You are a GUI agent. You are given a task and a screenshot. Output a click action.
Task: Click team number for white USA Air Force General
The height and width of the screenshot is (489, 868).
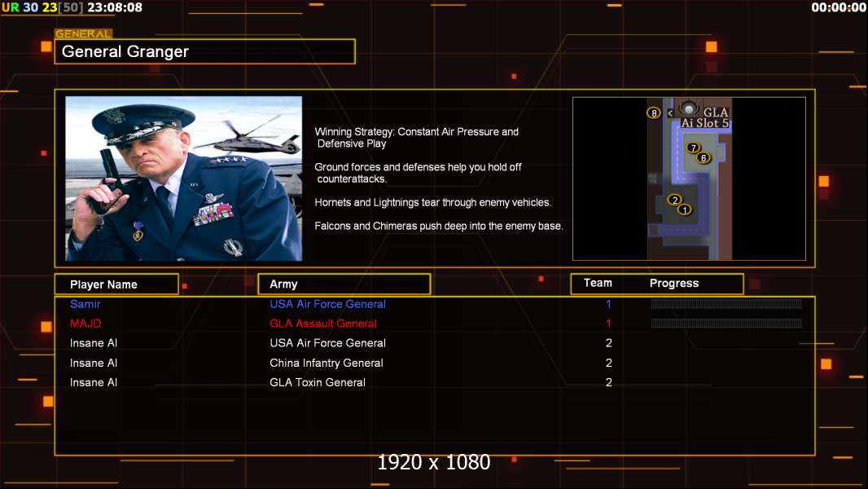(609, 343)
